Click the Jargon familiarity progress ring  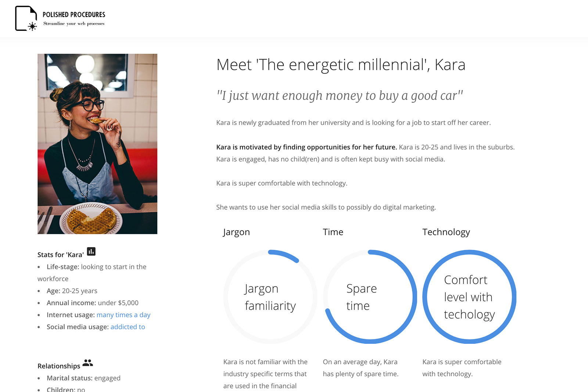[x=270, y=297]
